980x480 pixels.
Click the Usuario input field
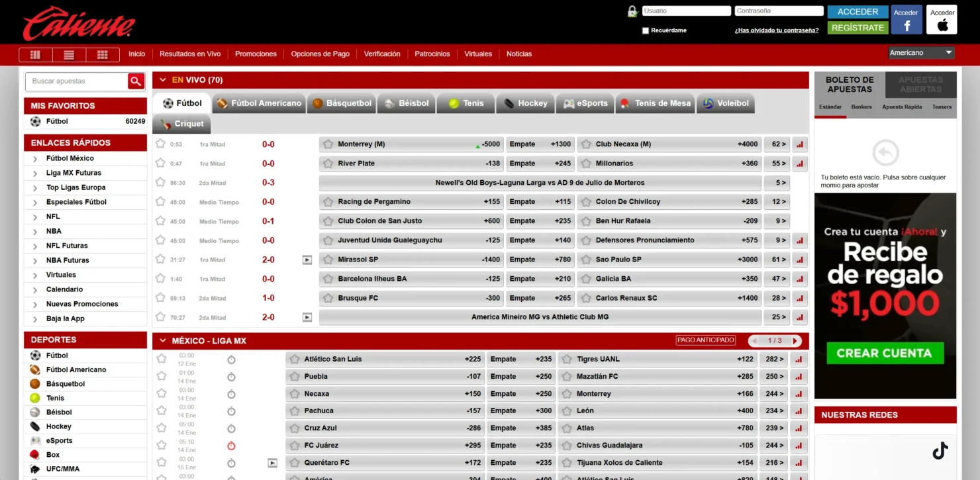coord(686,11)
